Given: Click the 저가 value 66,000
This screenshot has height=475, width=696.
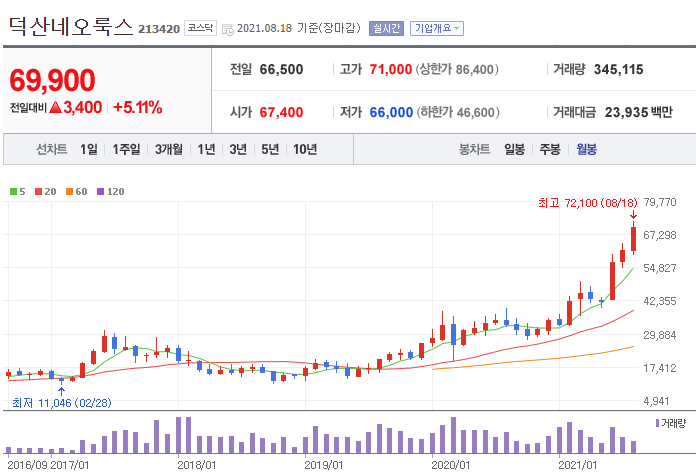Looking at the screenshot, I should [x=391, y=112].
